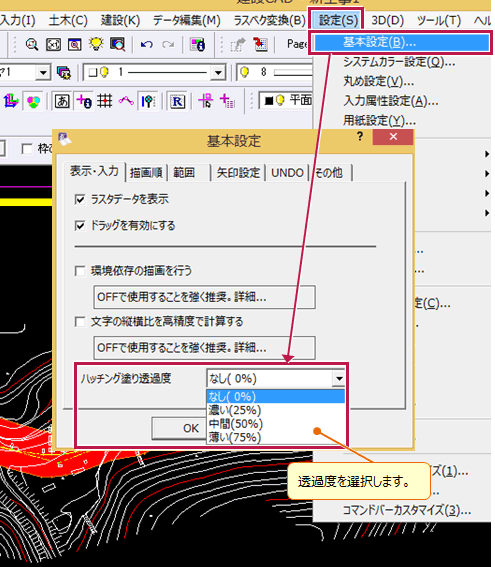Screen dimensions: 495x567
Task: Expand the line type 1 dropdown
Action: (218, 73)
